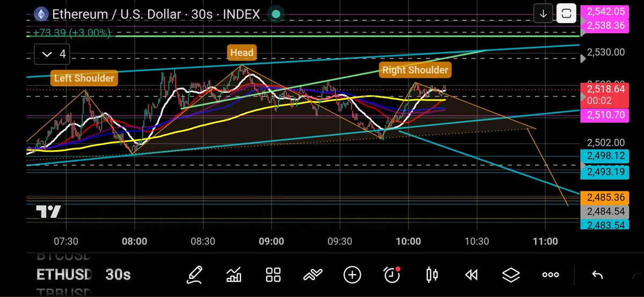Open the indicators chart icon
This screenshot has height=297, width=644.
(234, 275)
